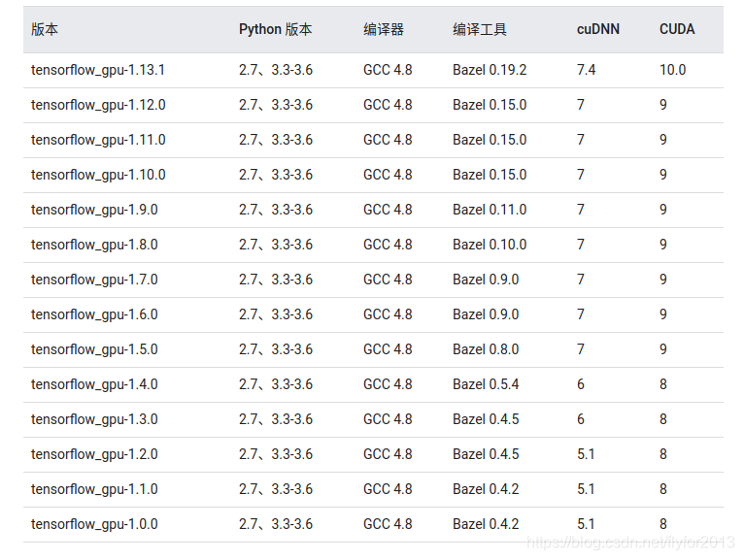The image size is (744, 560).
Task: Click the cuDNN column header
Action: [x=598, y=29]
